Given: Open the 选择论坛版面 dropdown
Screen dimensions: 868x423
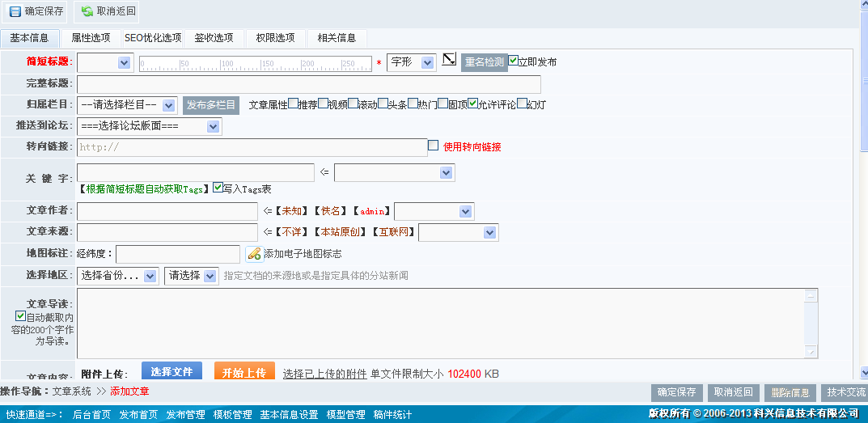Looking at the screenshot, I should pos(150,126).
